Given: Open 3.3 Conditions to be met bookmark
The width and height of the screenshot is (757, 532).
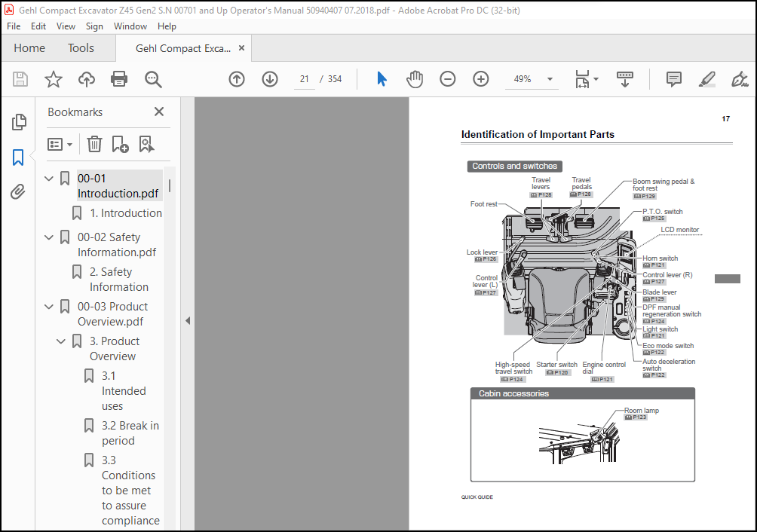Looking at the screenshot, I should (x=130, y=491).
